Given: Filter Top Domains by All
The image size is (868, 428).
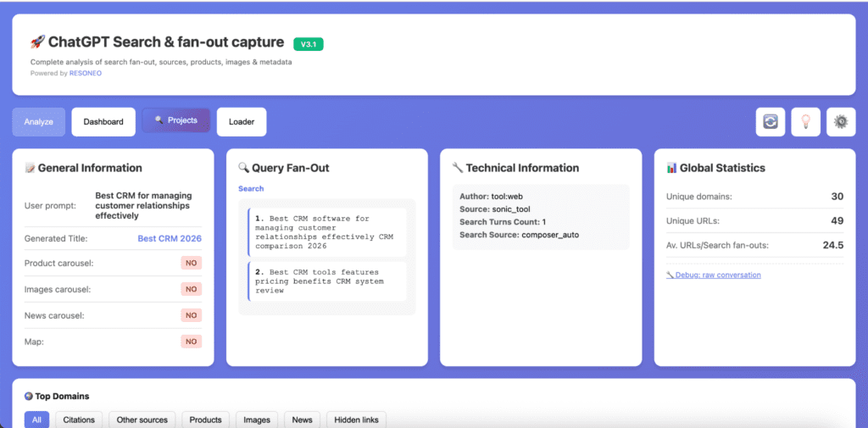Looking at the screenshot, I should [36, 420].
